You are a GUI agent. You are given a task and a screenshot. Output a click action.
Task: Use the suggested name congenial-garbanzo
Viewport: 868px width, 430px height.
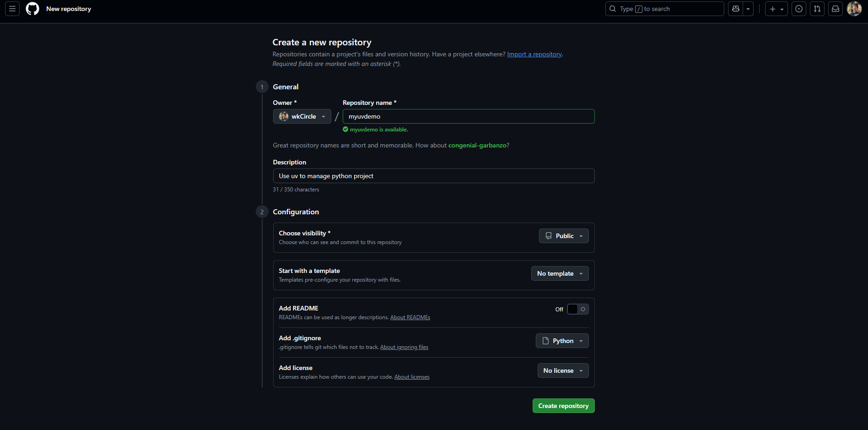pos(477,145)
